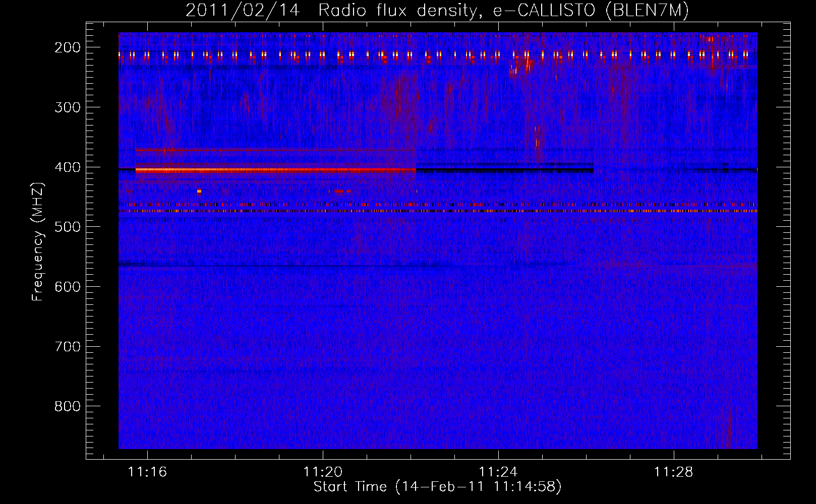Click the 11:28 time tick label
This screenshot has height=504, width=816.
[x=674, y=472]
